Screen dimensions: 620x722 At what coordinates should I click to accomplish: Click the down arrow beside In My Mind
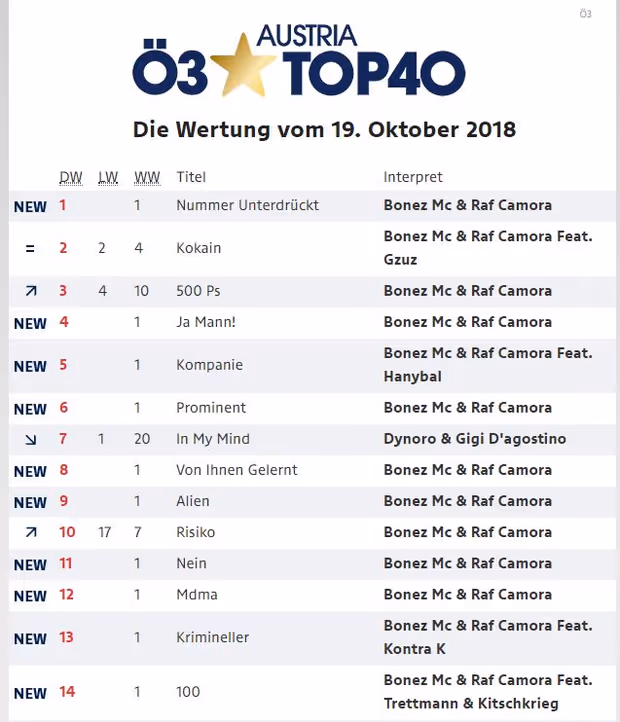click(x=31, y=439)
